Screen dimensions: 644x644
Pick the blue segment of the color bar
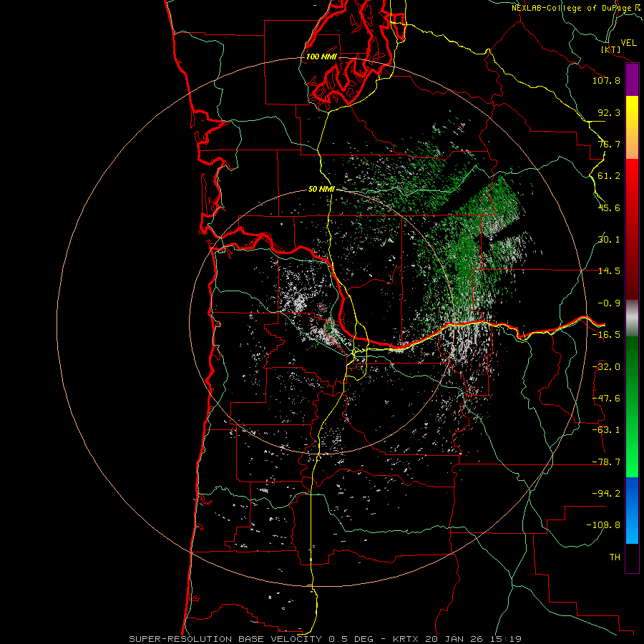coord(632,510)
